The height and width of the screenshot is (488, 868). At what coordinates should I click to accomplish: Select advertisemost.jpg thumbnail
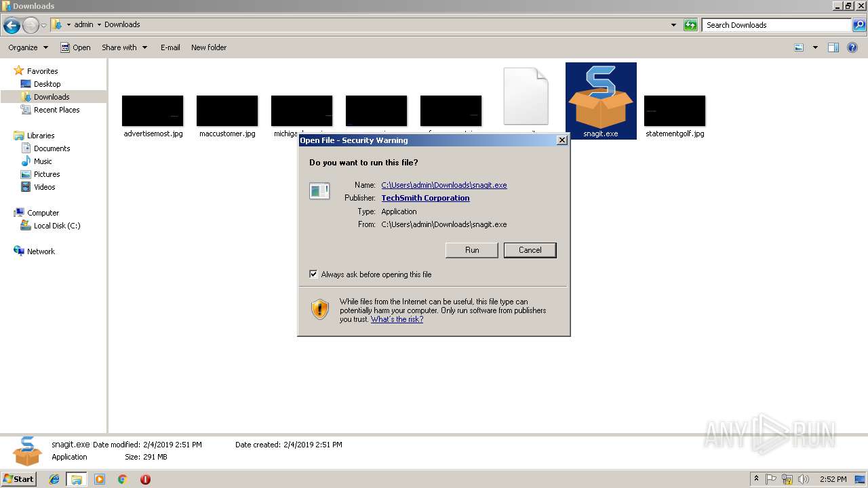(153, 112)
